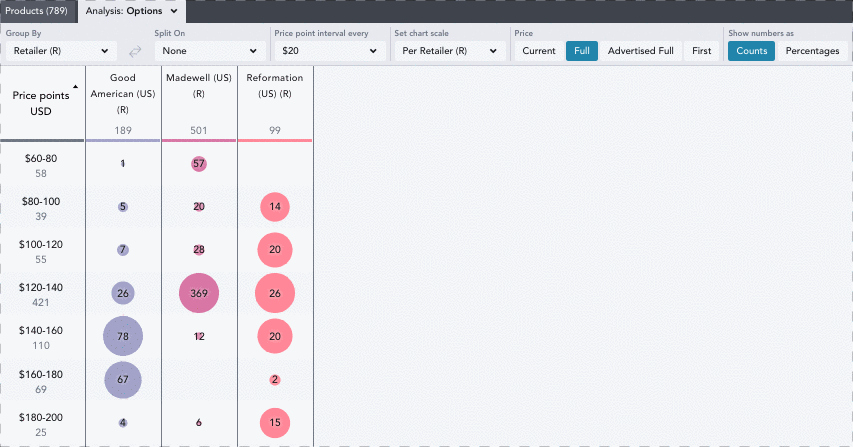The width and height of the screenshot is (853, 447).
Task: Click Reformation 20 bubble at $140-160
Action: (x=275, y=336)
